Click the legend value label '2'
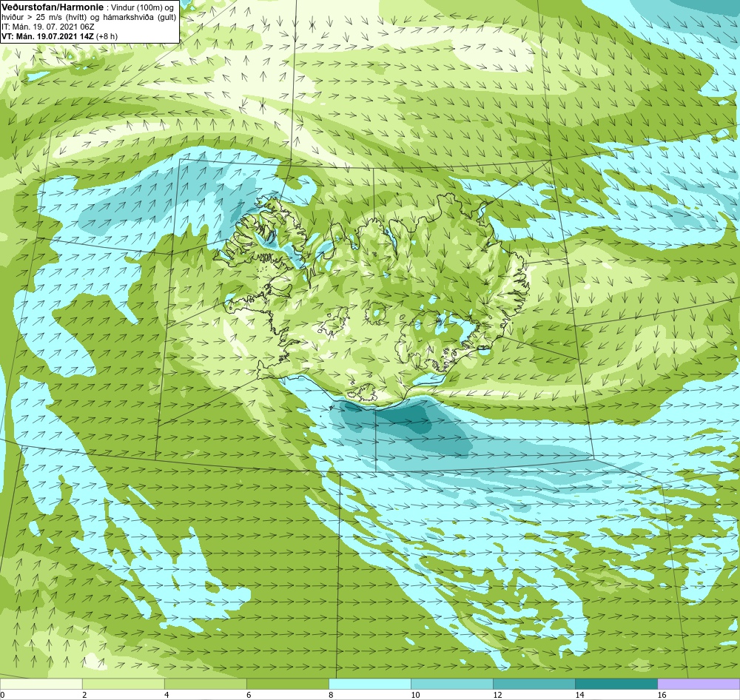740x700 pixels. [x=84, y=695]
